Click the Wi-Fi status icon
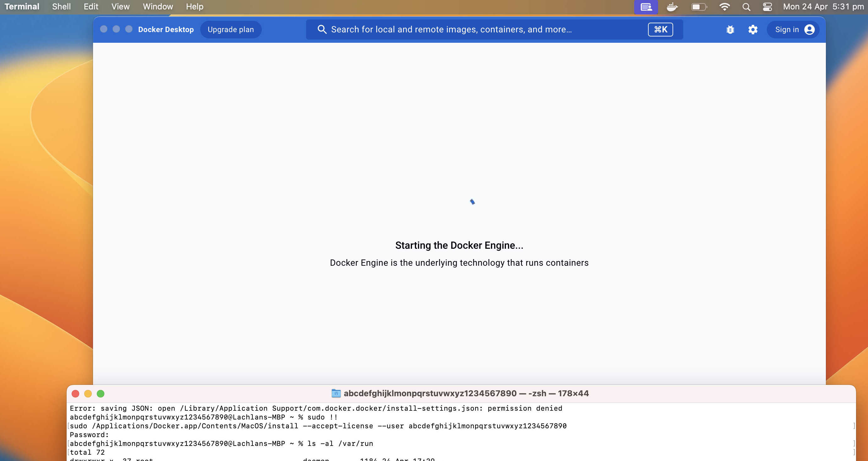This screenshot has width=868, height=461. tap(724, 7)
